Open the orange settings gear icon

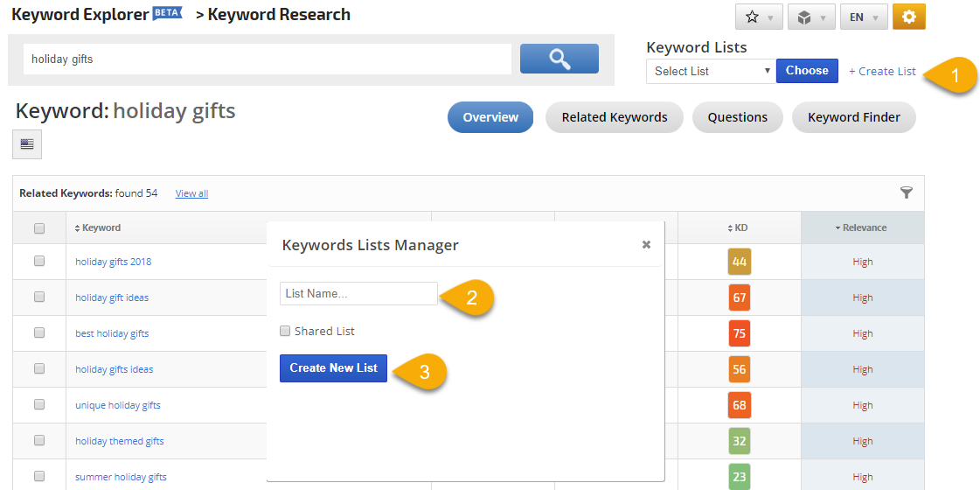(x=908, y=17)
